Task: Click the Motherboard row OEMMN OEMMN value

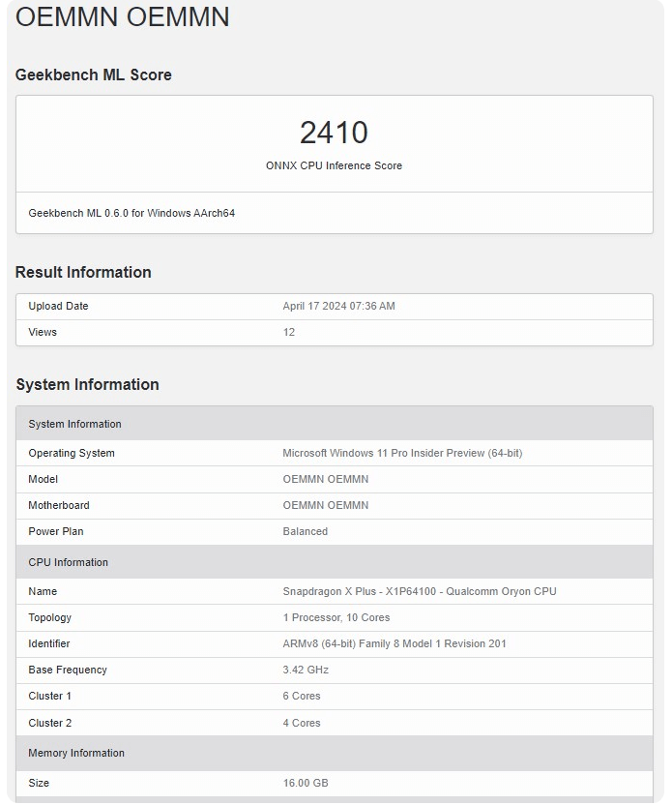Action: (x=325, y=505)
